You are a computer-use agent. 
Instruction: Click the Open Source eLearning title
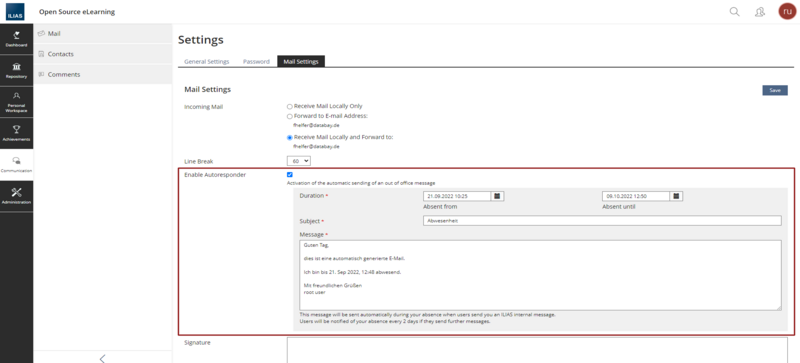pos(77,12)
